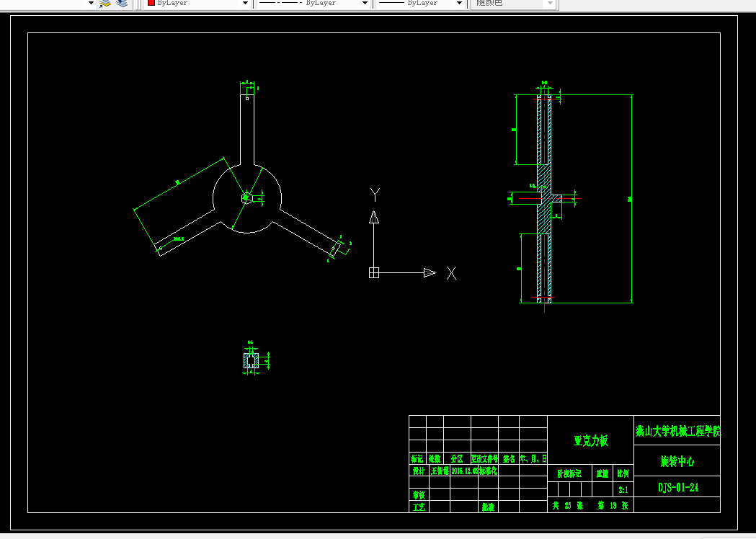Click the 2:1 scale cell
Screen dimensions: 756x539
[623, 490]
